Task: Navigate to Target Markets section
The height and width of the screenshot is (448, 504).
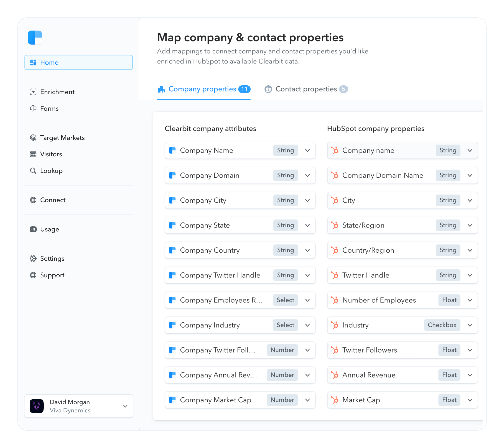Action: 62,138
